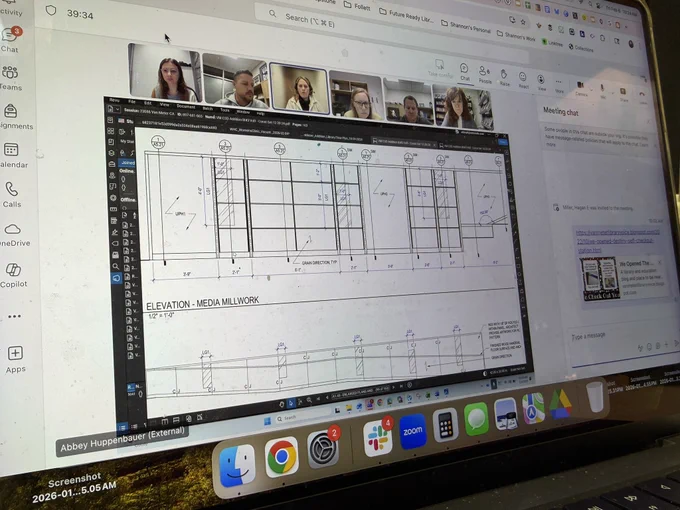
Task: Open the 'We Opened The...' link preview card
Action: [x=624, y=278]
